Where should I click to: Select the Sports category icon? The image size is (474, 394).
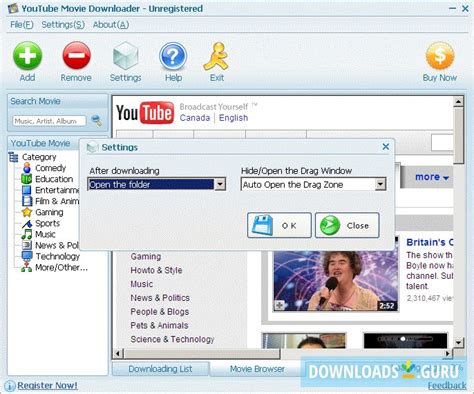(x=27, y=223)
